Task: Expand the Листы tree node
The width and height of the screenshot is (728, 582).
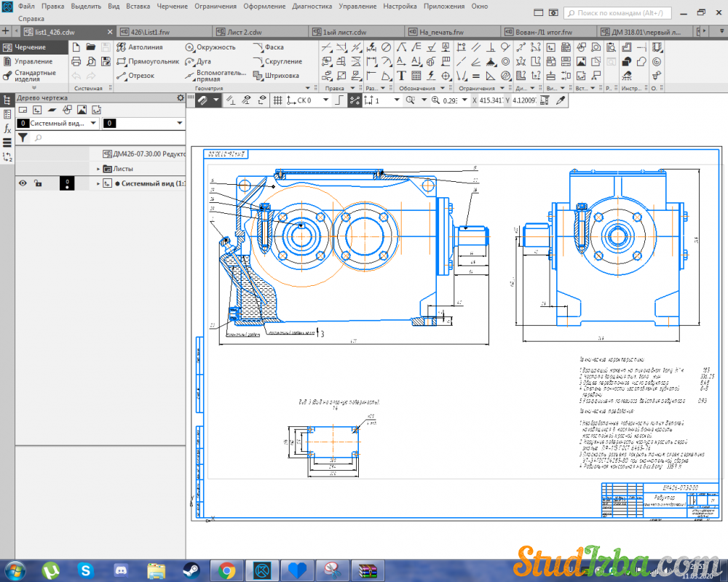Action: tap(99, 168)
